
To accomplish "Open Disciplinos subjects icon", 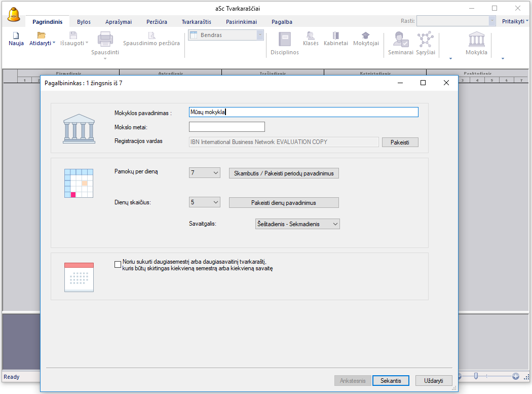I will (284, 40).
